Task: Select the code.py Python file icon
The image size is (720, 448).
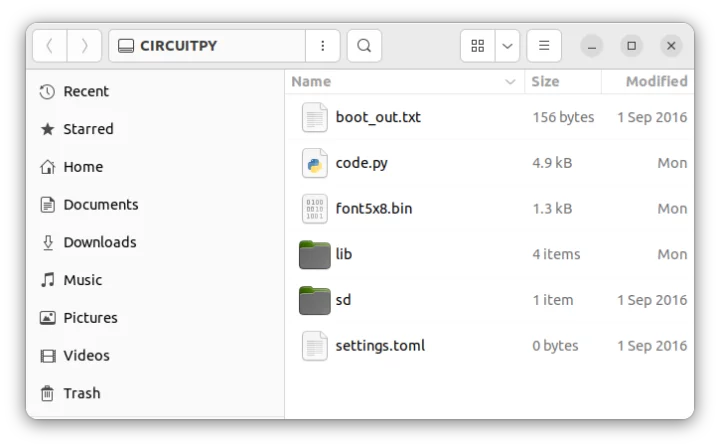Action: 315,163
